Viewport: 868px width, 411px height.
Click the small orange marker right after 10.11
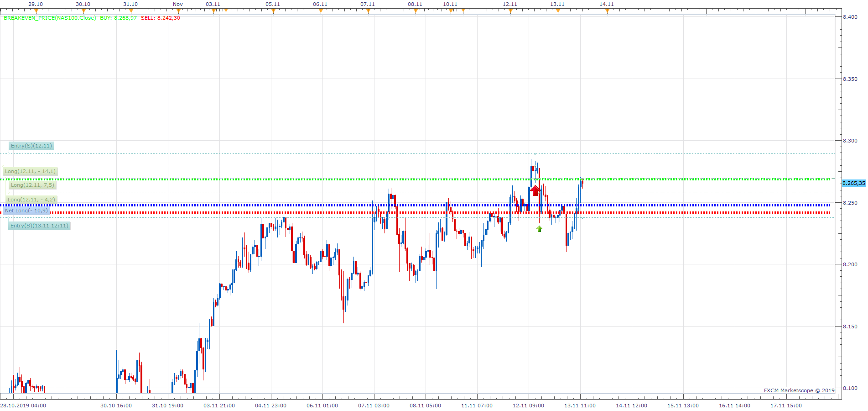pos(463,11)
